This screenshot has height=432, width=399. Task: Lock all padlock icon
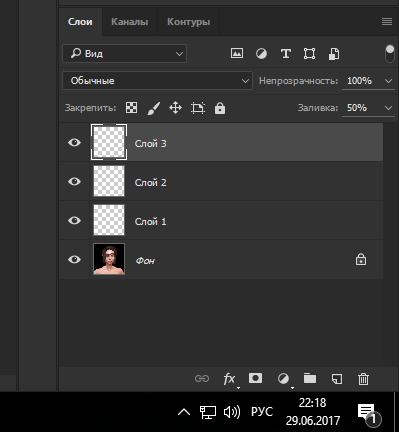220,108
